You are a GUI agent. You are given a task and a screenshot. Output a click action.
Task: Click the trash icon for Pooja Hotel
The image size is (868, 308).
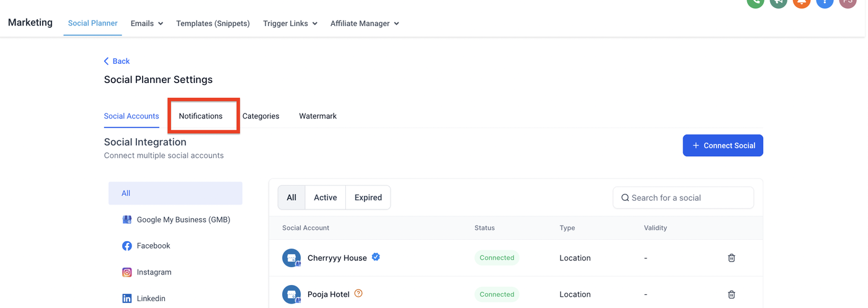[x=731, y=294]
